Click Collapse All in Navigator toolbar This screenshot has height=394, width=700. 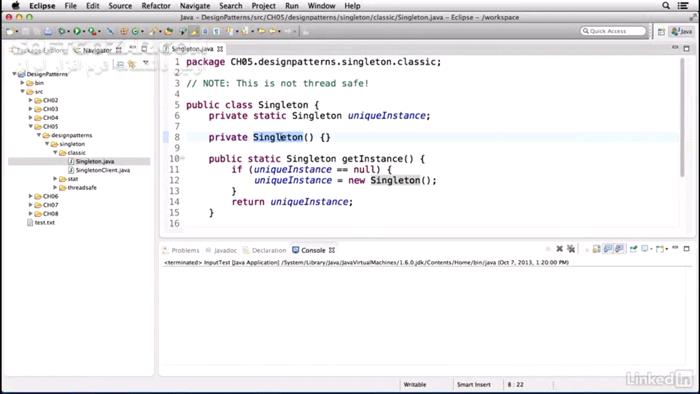(x=120, y=64)
